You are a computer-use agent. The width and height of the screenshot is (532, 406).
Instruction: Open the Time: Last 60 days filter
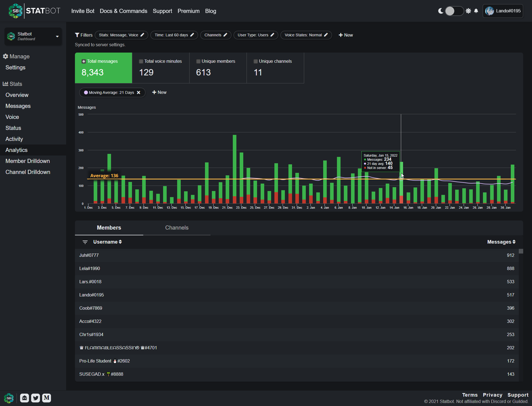pyautogui.click(x=174, y=35)
